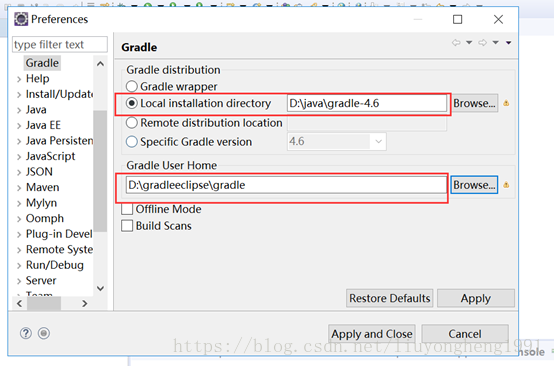Enable the Build Scans checkbox
The height and width of the screenshot is (366, 554).
127,226
